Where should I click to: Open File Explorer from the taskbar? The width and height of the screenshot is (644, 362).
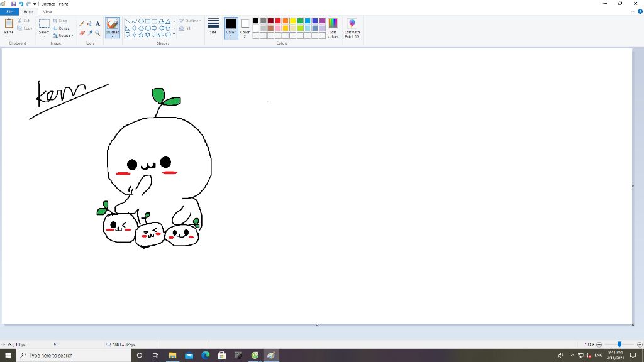[x=172, y=356]
